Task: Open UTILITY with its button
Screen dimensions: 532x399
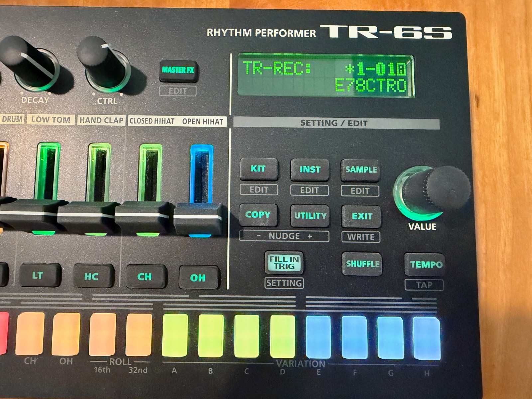Action: click(x=310, y=216)
